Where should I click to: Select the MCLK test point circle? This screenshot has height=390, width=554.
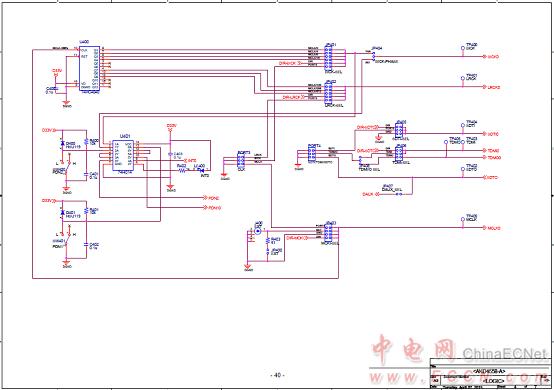(462, 219)
